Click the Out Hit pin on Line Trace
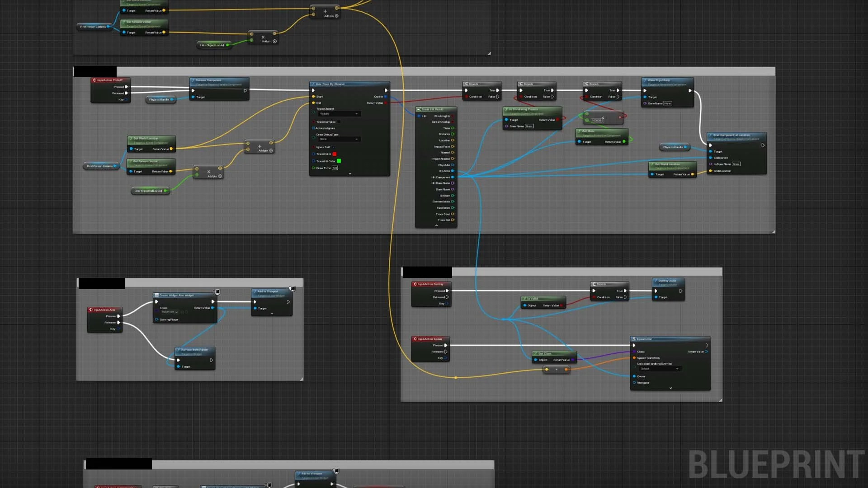 coord(386,97)
